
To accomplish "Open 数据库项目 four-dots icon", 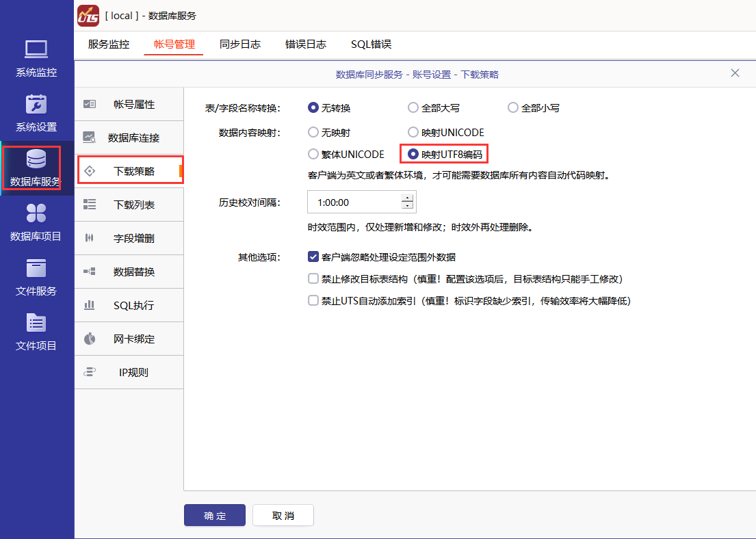I will [36, 213].
